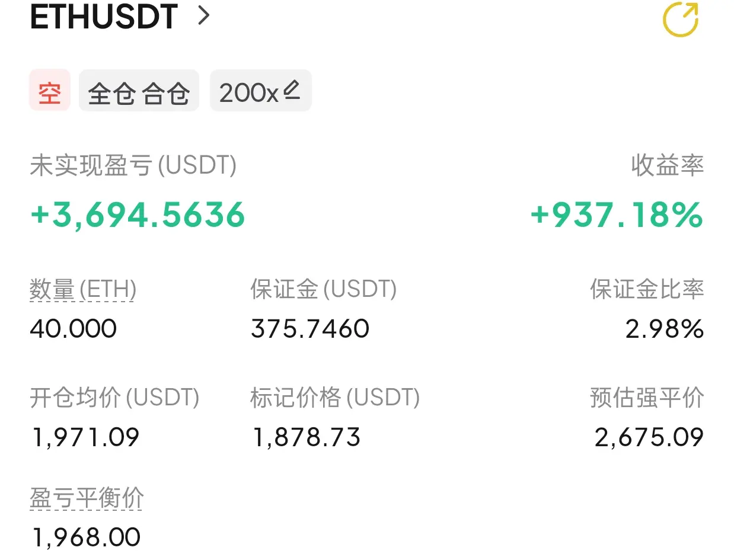Tap the 收益率 label
The height and width of the screenshot is (560, 734).
coord(668,166)
